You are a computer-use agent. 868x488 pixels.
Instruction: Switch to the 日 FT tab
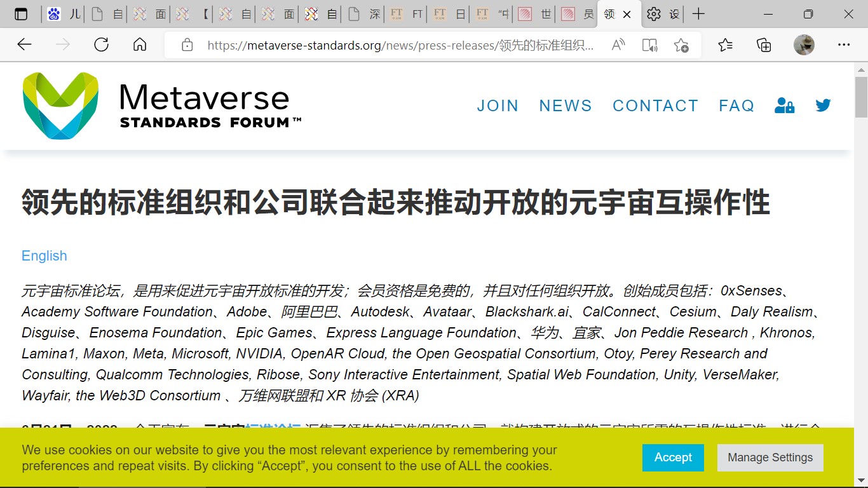click(x=449, y=14)
